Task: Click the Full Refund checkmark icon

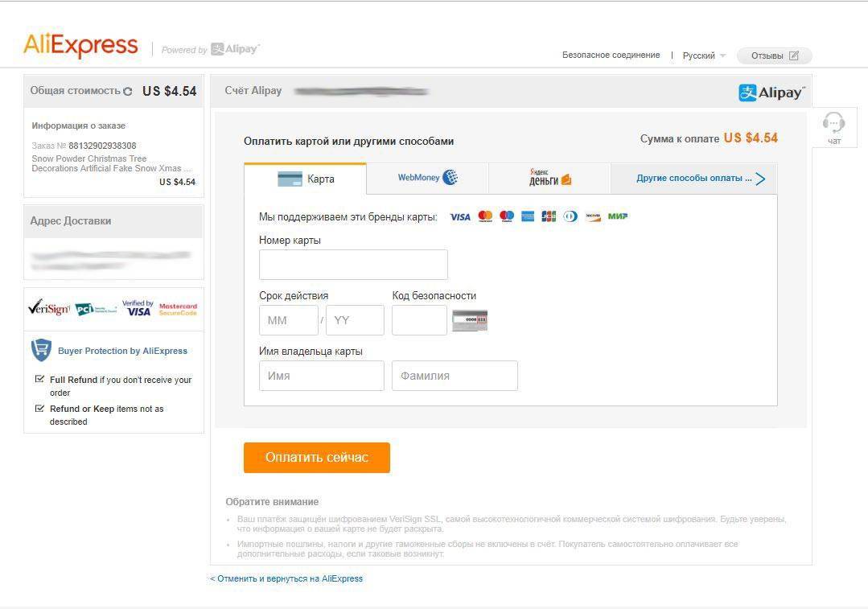Action: [x=39, y=379]
